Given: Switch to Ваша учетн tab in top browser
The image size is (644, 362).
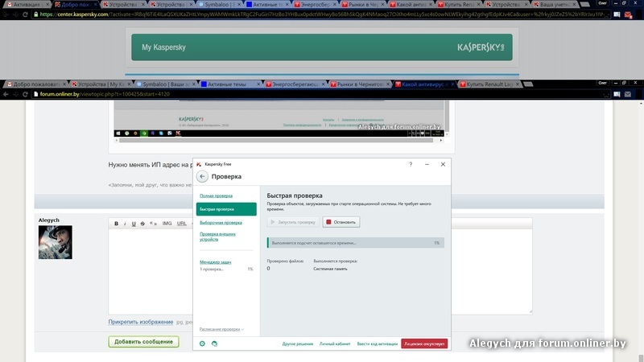Looking at the screenshot, I should (x=556, y=5).
